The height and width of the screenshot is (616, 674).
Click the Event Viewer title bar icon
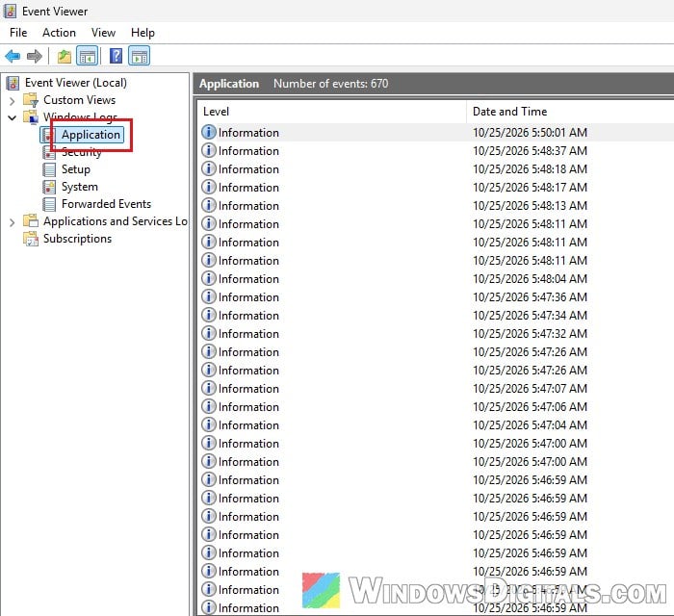pyautogui.click(x=10, y=12)
